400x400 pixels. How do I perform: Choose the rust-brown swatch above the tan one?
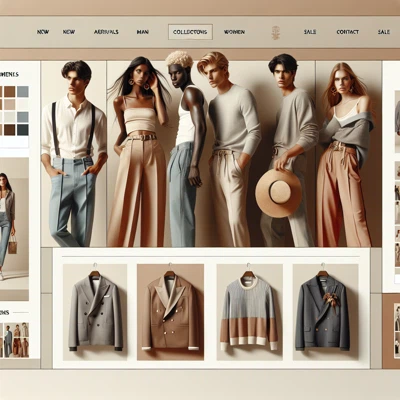[9, 91]
